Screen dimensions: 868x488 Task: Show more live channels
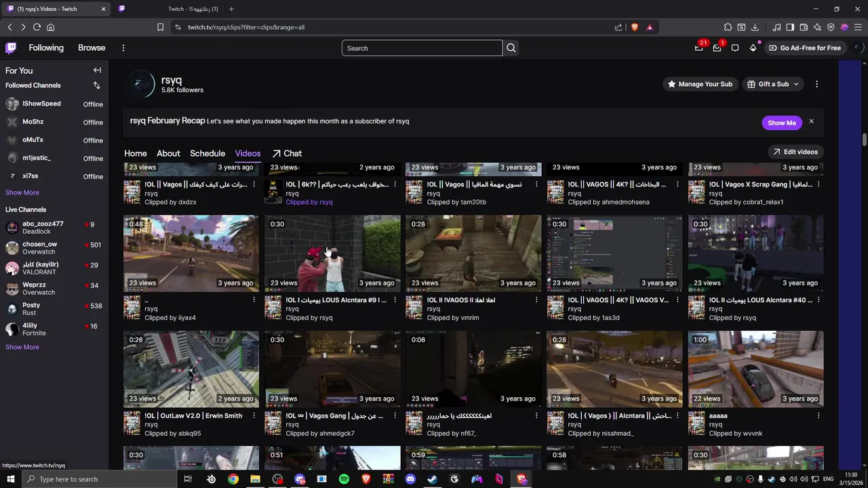(x=22, y=347)
